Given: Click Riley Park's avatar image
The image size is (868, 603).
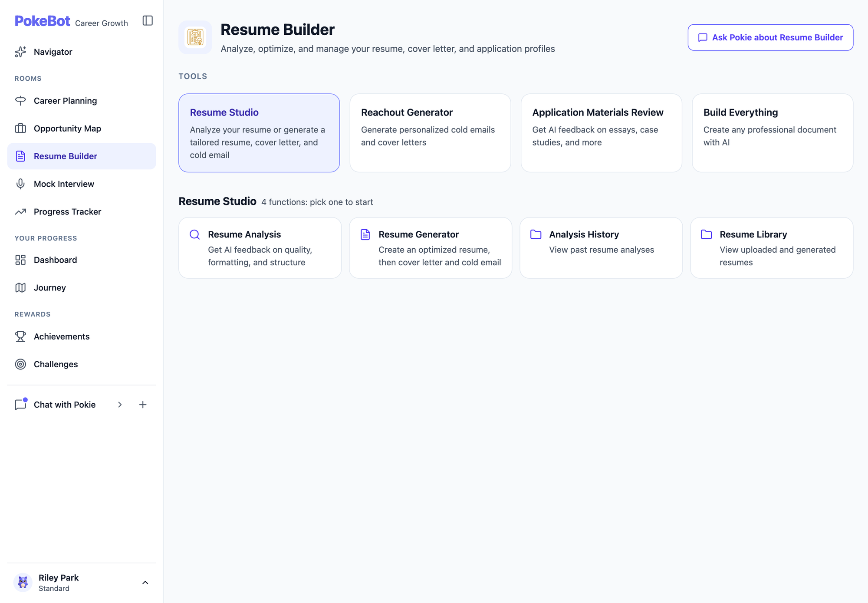Looking at the screenshot, I should pyautogui.click(x=23, y=583).
